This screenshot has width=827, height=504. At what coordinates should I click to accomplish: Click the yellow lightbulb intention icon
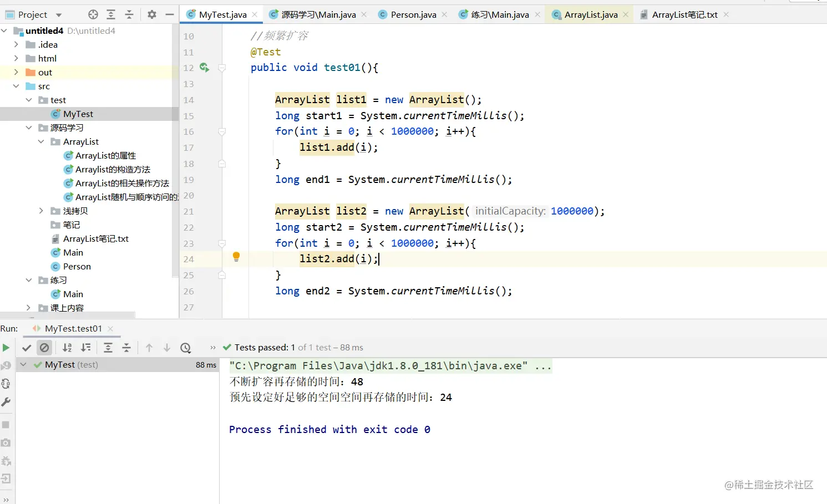[x=236, y=257]
